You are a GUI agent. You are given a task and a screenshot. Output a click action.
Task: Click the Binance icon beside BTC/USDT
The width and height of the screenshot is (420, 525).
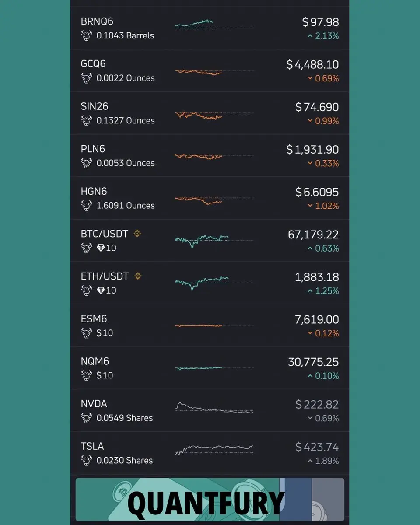point(137,234)
